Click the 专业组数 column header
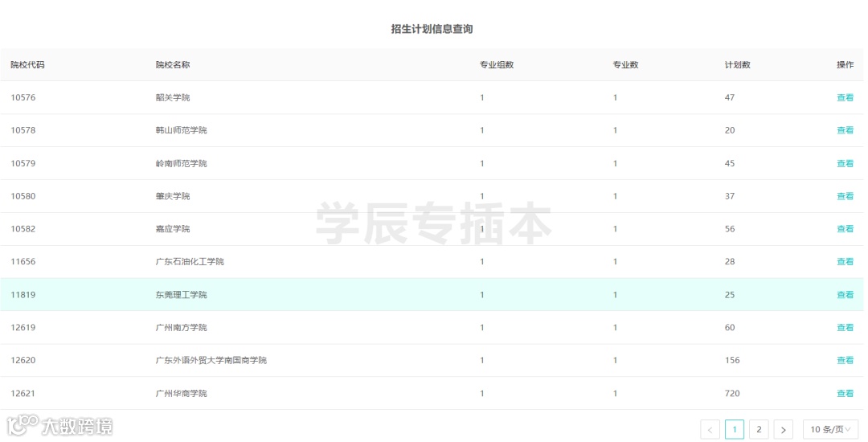The width and height of the screenshot is (868, 442). pos(497,65)
